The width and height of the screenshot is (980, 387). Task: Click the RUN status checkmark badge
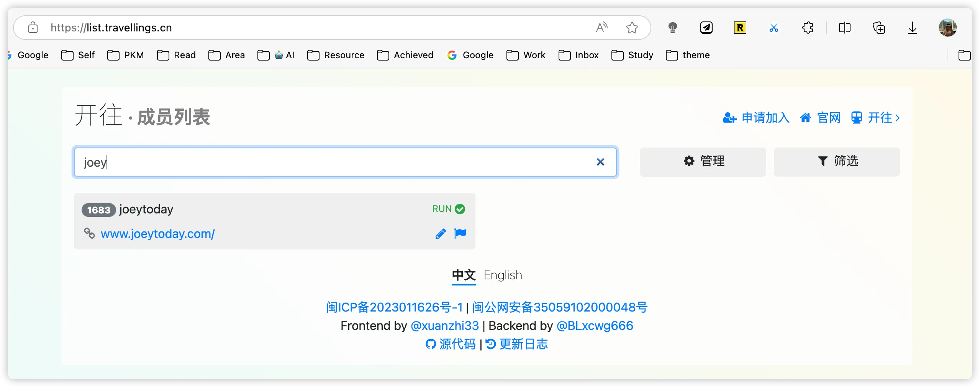(459, 209)
